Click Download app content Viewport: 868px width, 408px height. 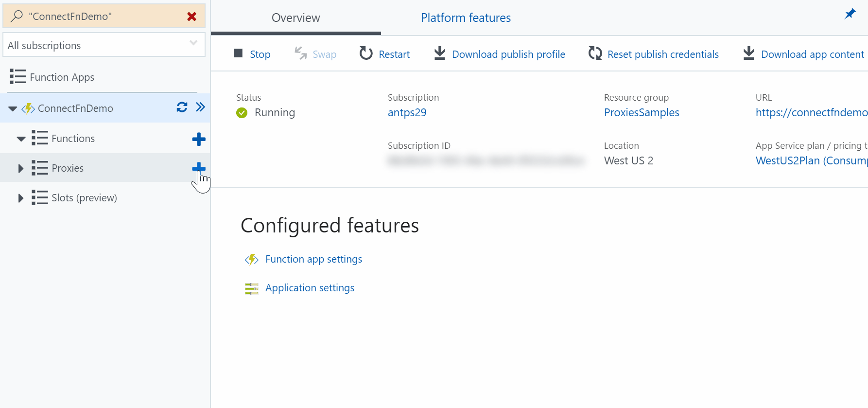(x=804, y=54)
